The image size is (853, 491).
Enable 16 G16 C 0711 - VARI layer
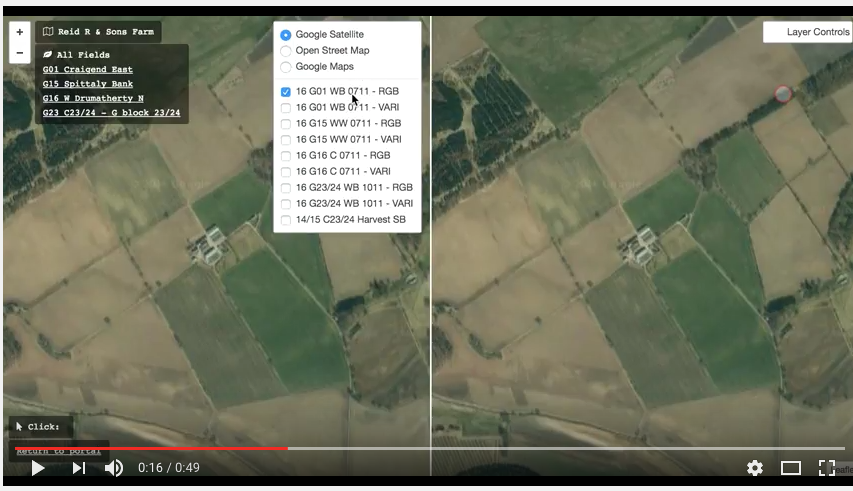(x=286, y=172)
